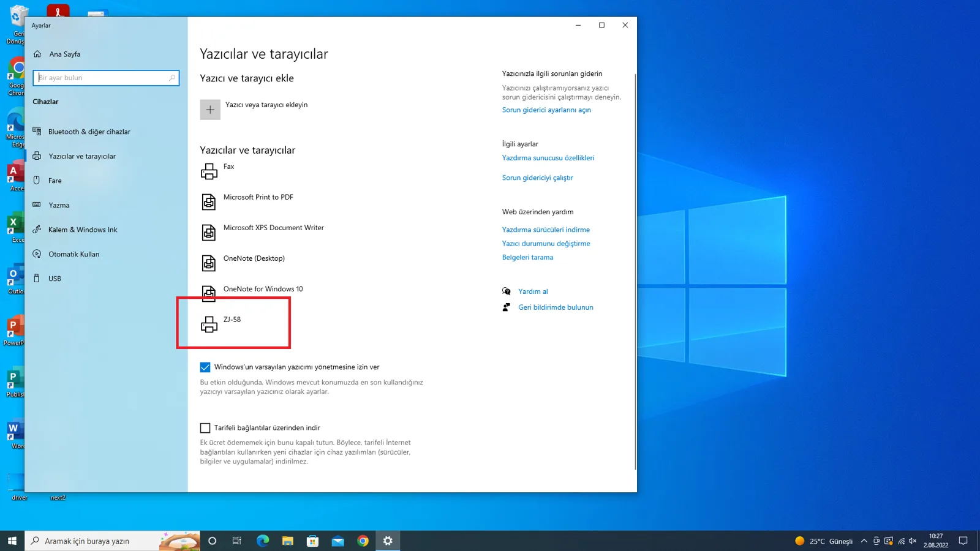The image size is (980, 551).
Task: Toggle Windows'un varsayılan yazıcımı yönetmesine izin ver
Action: click(x=205, y=367)
